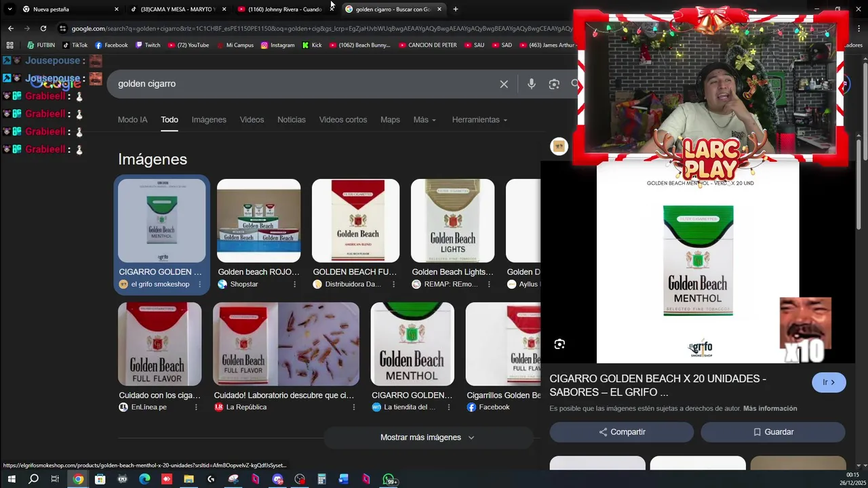
Task: Open FUTBIN bookmark
Action: coord(41,45)
